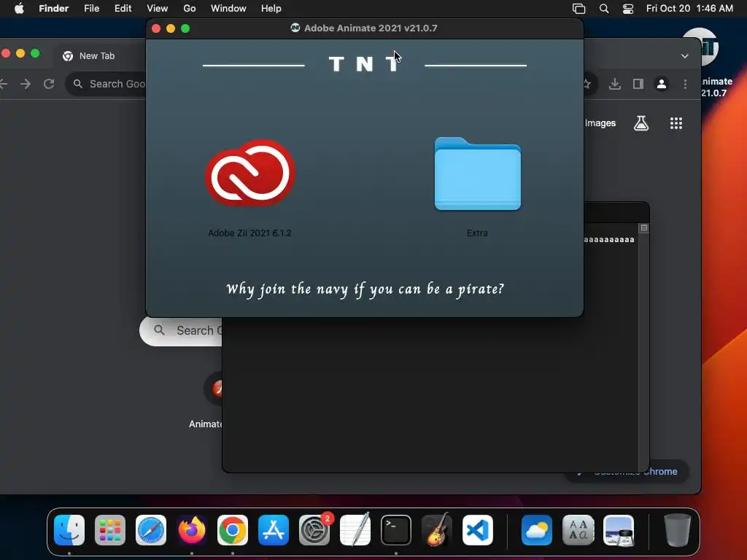Open the Go menu

[x=190, y=9]
